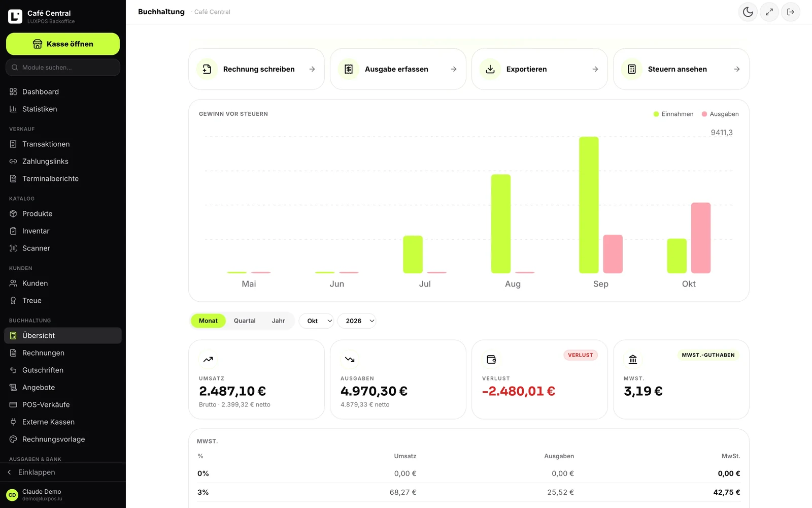Click the Ausgaben trending-down icon
This screenshot has width=812, height=508.
[x=350, y=359]
